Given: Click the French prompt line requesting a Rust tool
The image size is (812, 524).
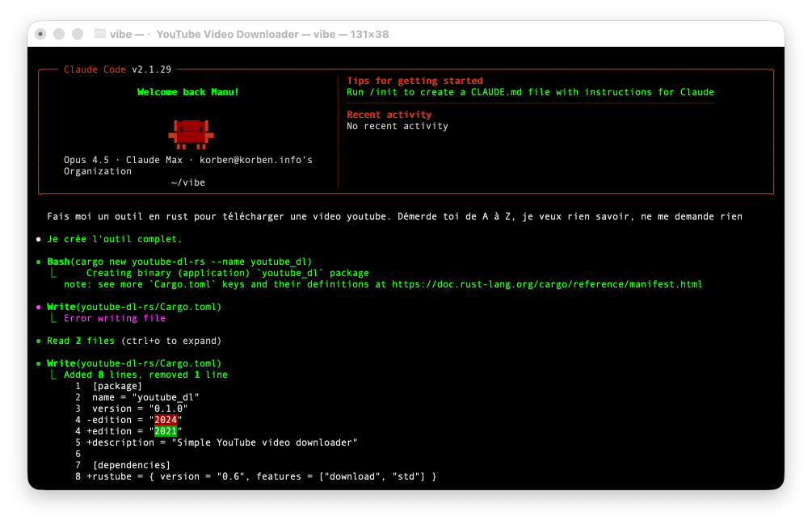Looking at the screenshot, I should pyautogui.click(x=394, y=216).
